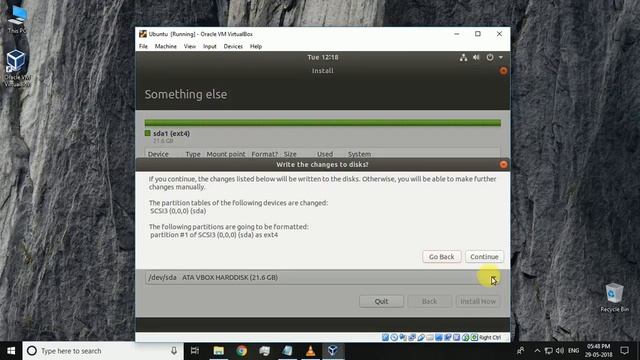Click the Cortana microphone icon
This screenshot has width=640, height=360.
coord(174,351)
